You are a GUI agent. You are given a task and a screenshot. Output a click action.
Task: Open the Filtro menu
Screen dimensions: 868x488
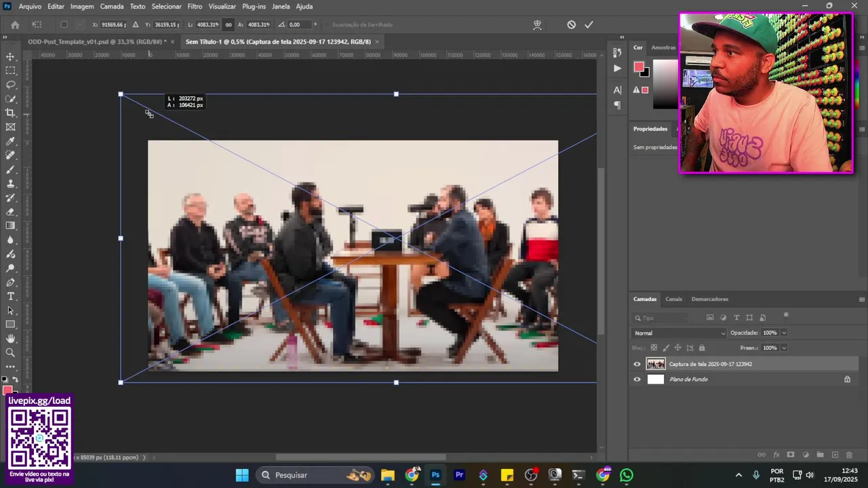pyautogui.click(x=195, y=6)
